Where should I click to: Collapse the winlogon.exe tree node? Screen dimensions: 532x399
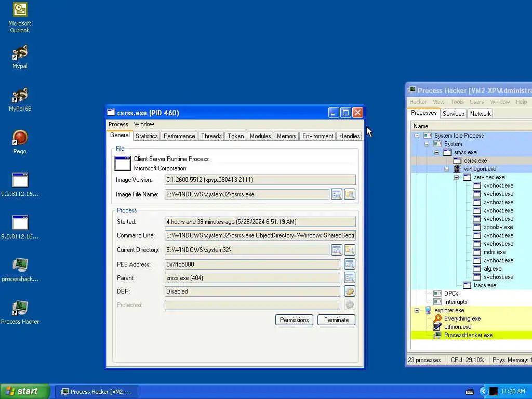446,169
